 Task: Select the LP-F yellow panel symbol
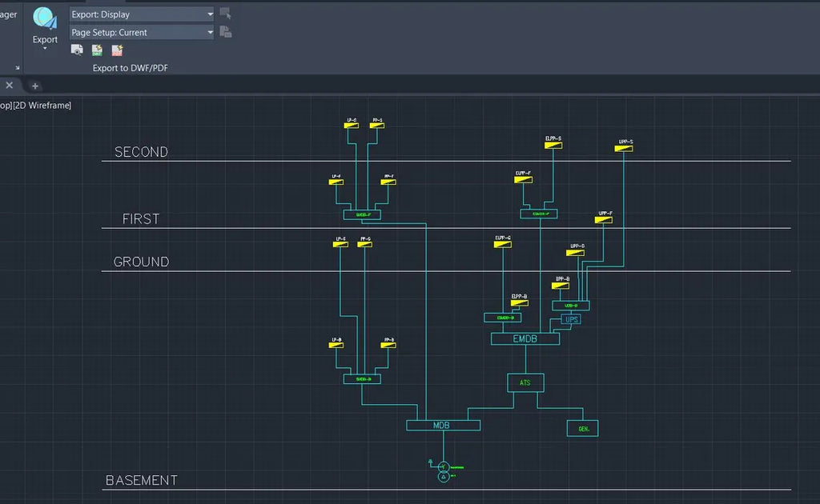(336, 182)
